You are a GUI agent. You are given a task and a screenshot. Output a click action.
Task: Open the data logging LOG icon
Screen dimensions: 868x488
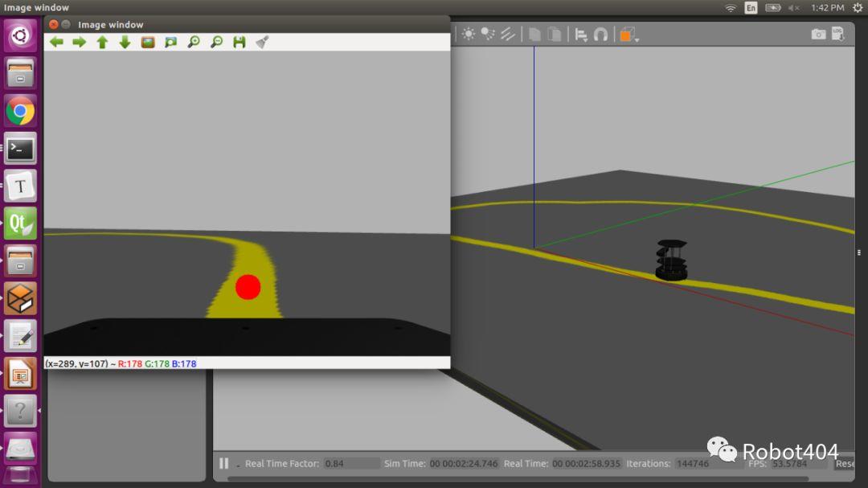point(838,34)
